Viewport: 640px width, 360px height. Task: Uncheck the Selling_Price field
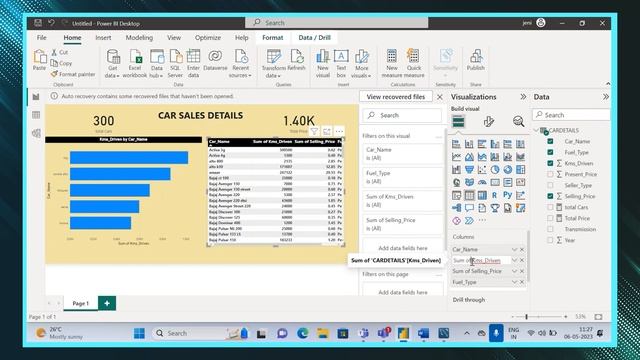pos(550,196)
